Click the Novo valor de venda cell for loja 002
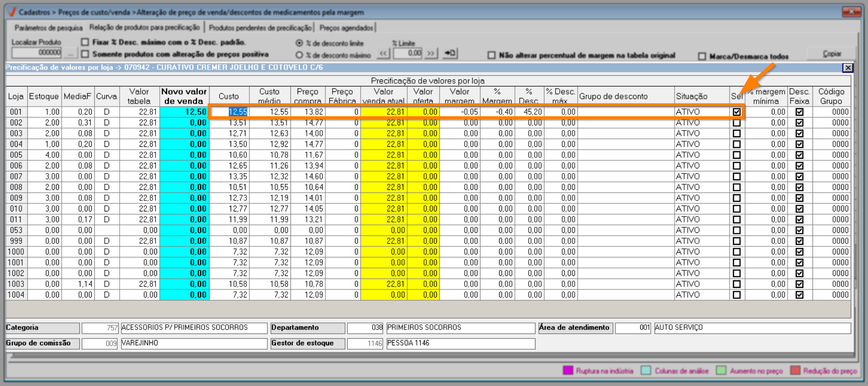The width and height of the screenshot is (868, 386). (185, 123)
